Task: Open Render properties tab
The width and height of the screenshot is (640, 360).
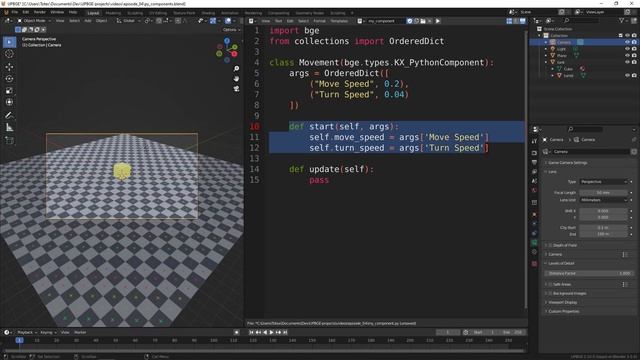Action: [534, 152]
